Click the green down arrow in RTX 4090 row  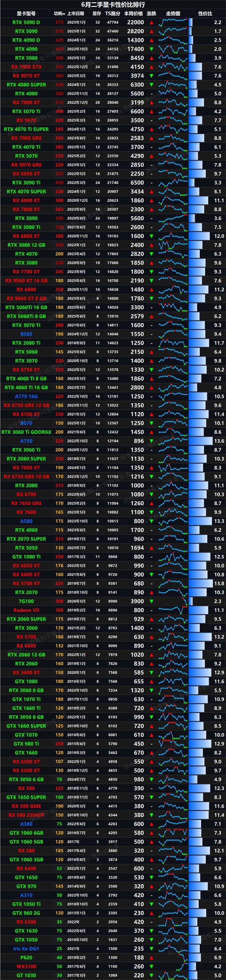(x=152, y=49)
